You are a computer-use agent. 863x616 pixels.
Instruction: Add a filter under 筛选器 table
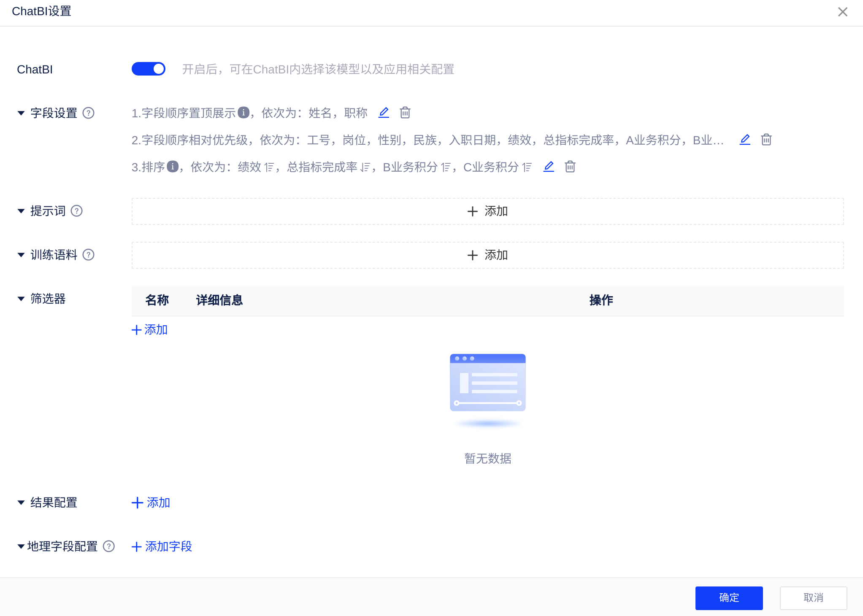coord(150,330)
